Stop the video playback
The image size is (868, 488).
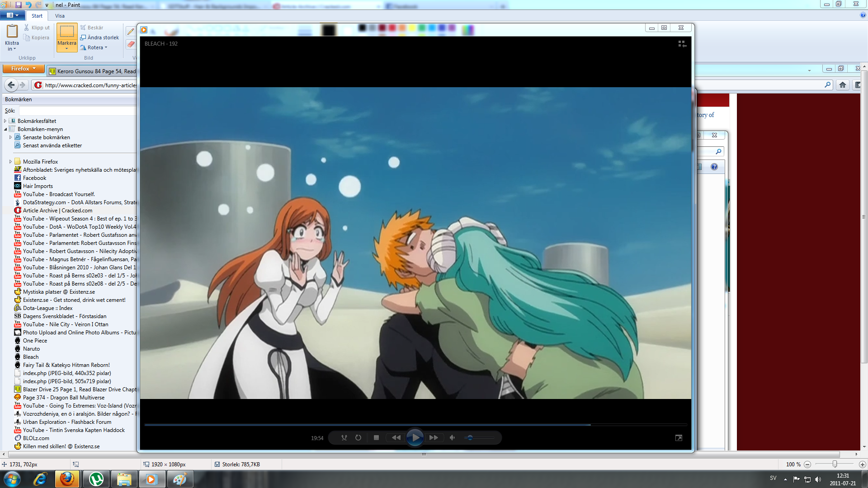click(x=376, y=437)
